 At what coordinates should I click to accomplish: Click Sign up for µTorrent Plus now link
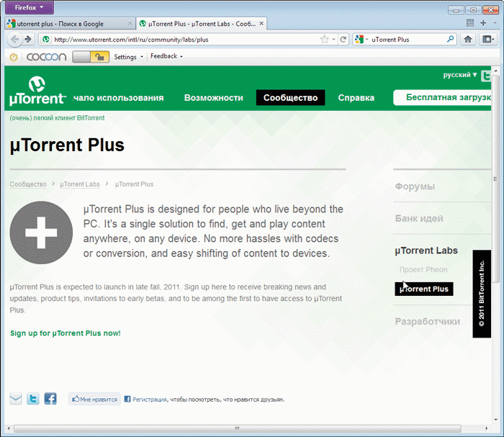tap(66, 333)
